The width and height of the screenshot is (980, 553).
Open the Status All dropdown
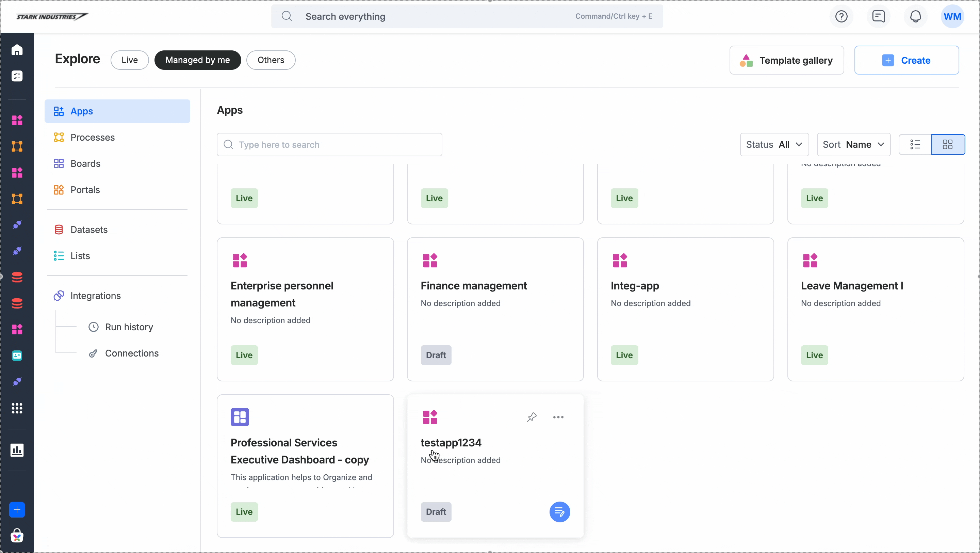[774, 144]
